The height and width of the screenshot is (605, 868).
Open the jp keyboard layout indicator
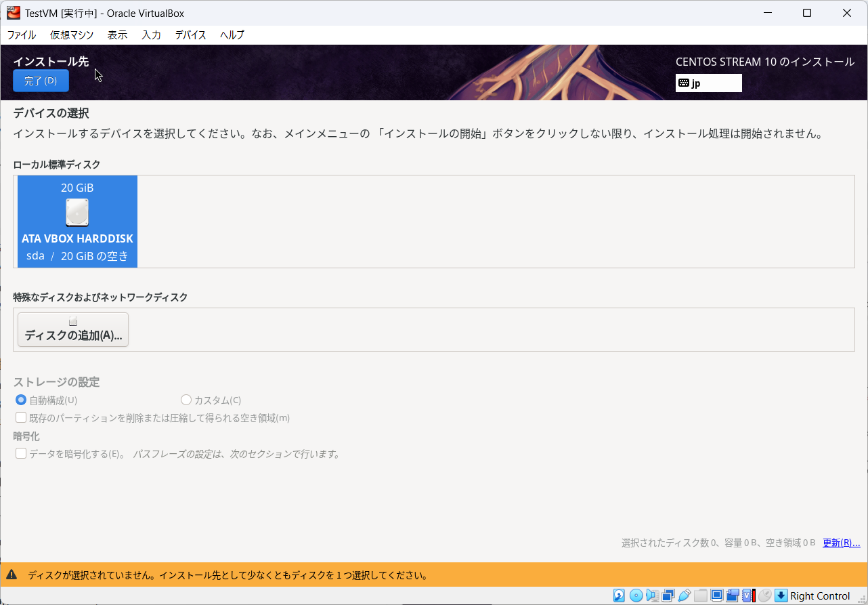[x=708, y=83]
